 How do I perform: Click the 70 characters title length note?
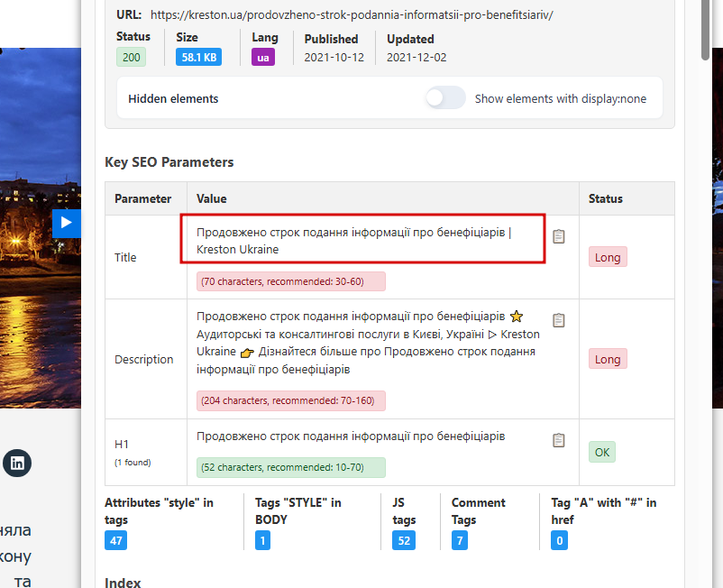point(291,281)
